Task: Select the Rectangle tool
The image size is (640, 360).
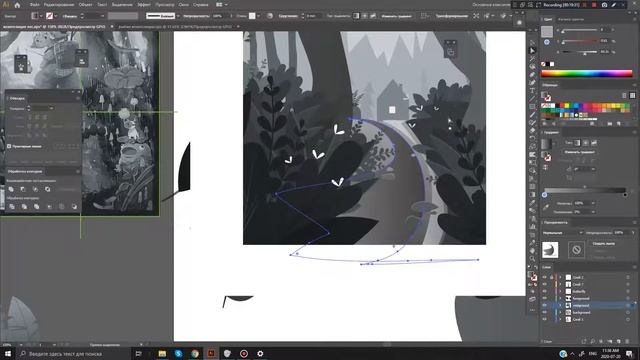Action: pos(532,107)
